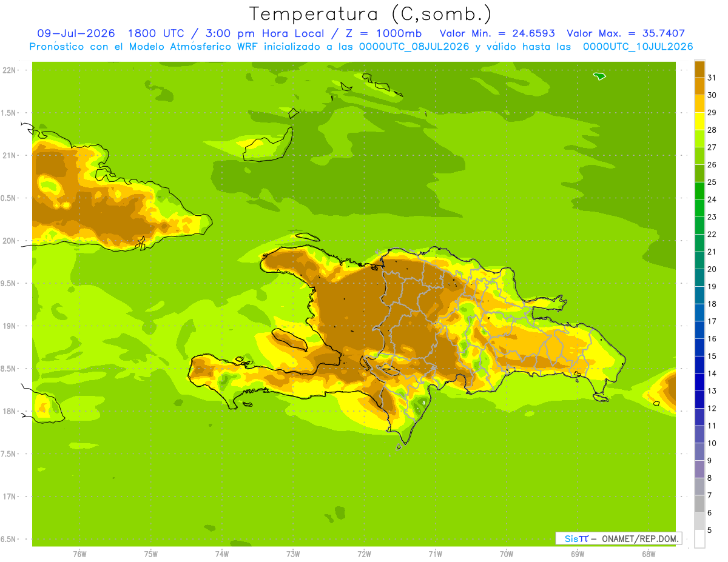Pick the gray swatch between 6 and 7

[x=699, y=504]
